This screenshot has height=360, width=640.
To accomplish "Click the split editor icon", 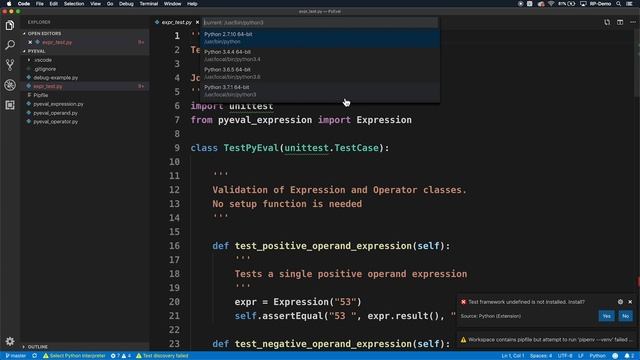I will [x=620, y=22].
